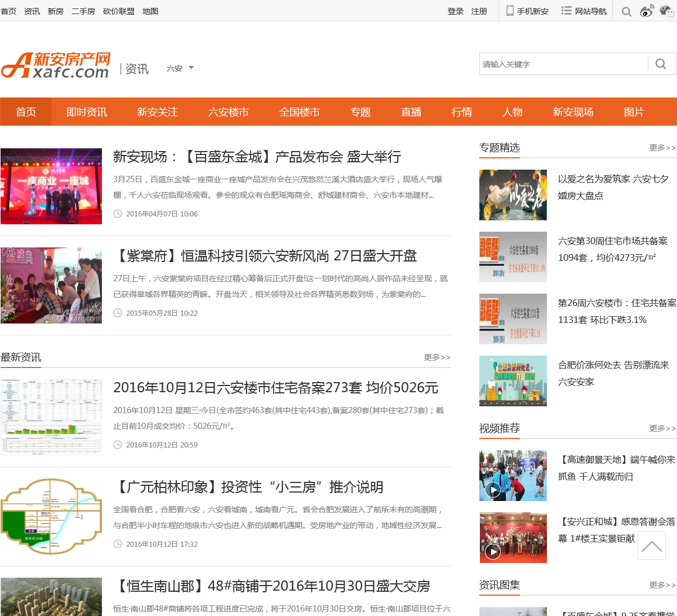Click the 登录 login link

pos(455,11)
